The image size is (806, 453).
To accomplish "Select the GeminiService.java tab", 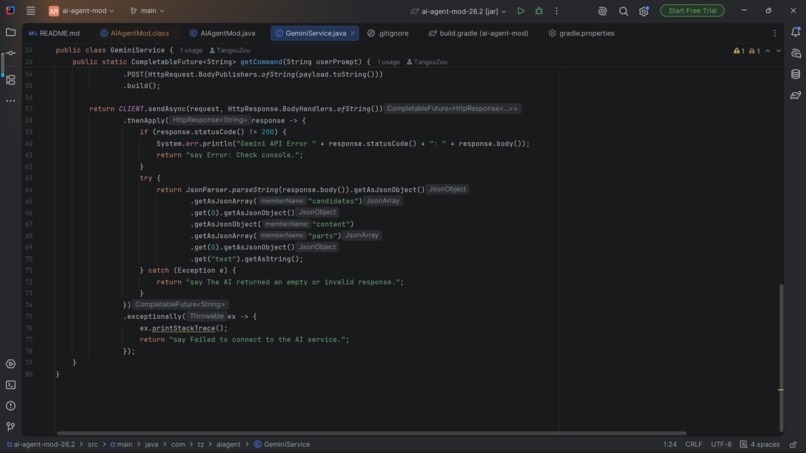I will tap(315, 33).
